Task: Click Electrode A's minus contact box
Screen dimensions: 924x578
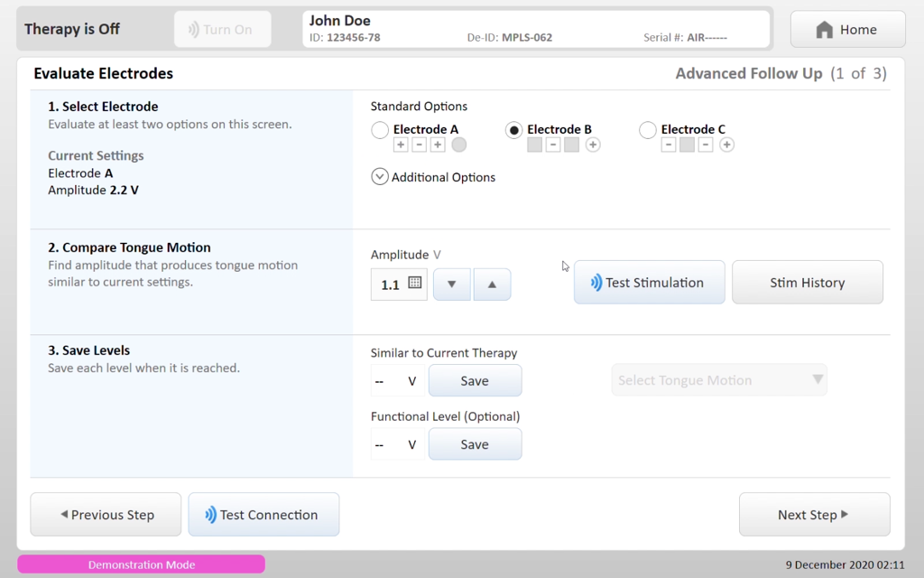Action: click(x=419, y=144)
